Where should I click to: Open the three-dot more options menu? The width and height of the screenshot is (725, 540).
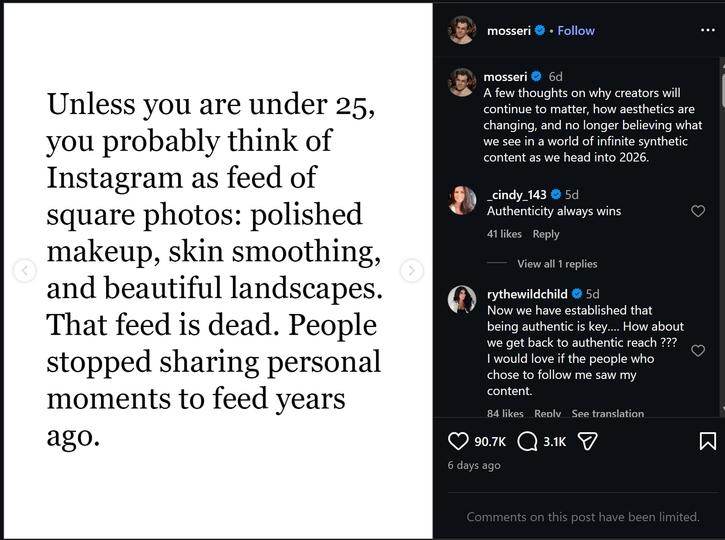tap(707, 30)
